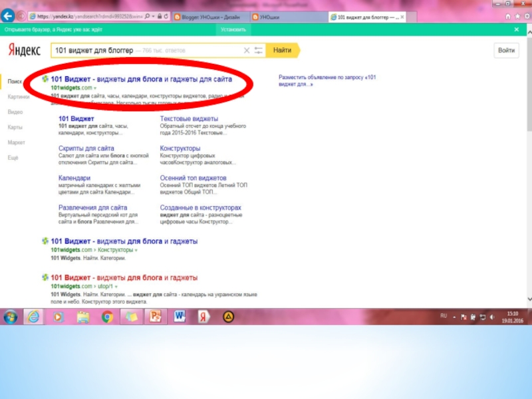The height and width of the screenshot is (399, 532).
Task: Open 'Развлечения для сайта' sitelink
Action: tap(92, 207)
